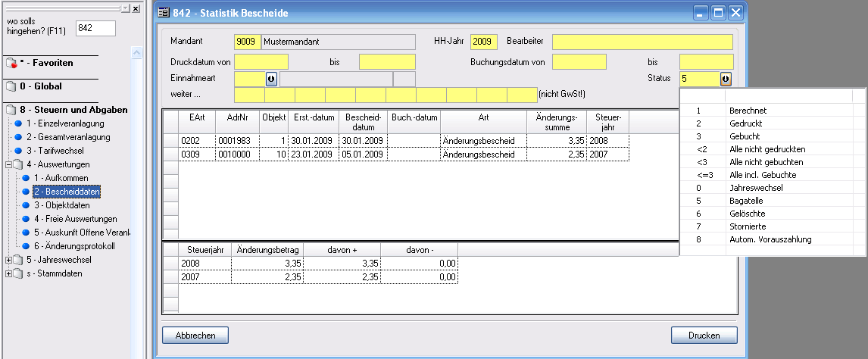Click the Global folder icon
This screenshot has height=359, width=868.
click(x=11, y=87)
